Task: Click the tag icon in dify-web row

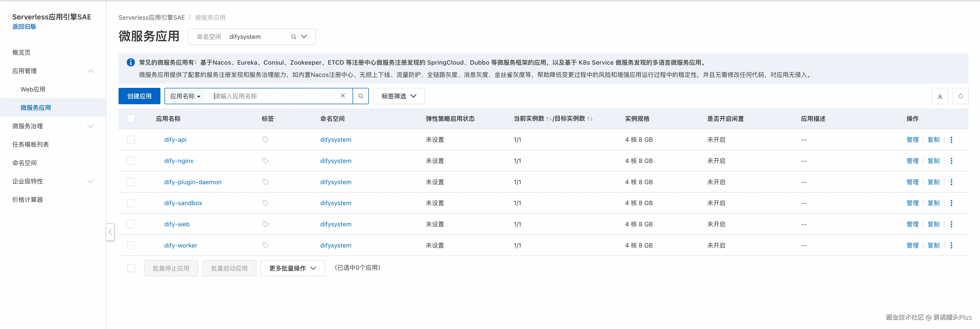Action: coord(265,225)
